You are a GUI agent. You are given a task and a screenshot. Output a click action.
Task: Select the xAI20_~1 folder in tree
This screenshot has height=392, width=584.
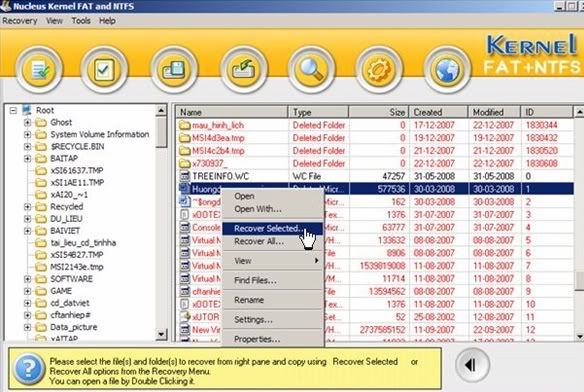tap(69, 195)
